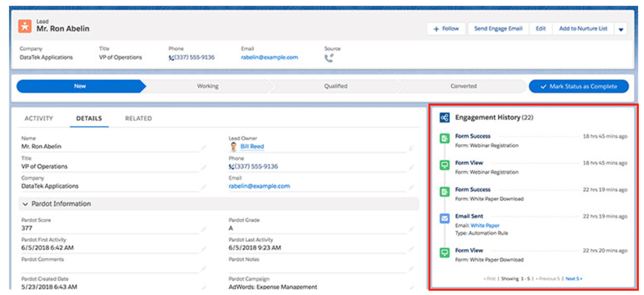Choose the Converted status stage
The height and width of the screenshot is (295, 644).
point(463,86)
